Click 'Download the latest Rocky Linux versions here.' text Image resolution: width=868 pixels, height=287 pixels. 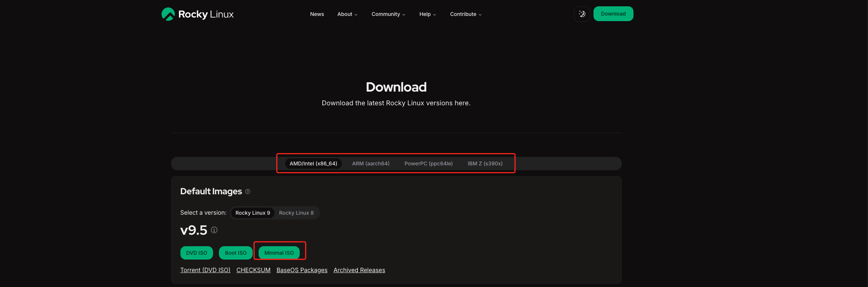(x=396, y=103)
